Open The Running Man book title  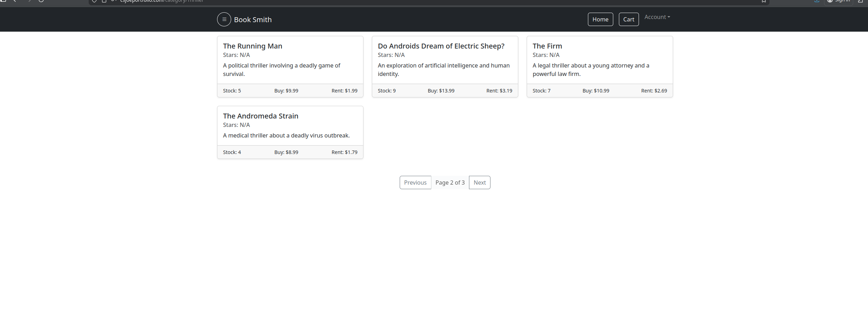252,46
